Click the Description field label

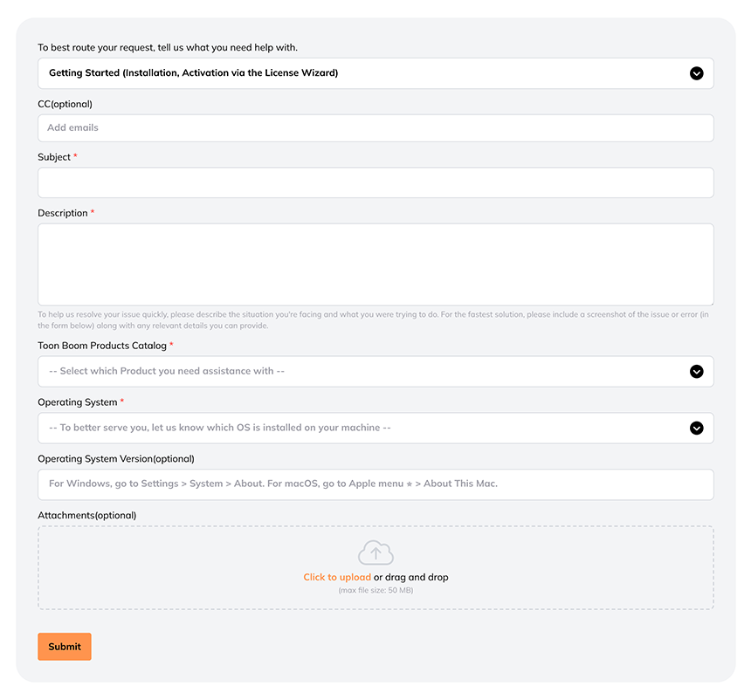pyautogui.click(x=63, y=213)
